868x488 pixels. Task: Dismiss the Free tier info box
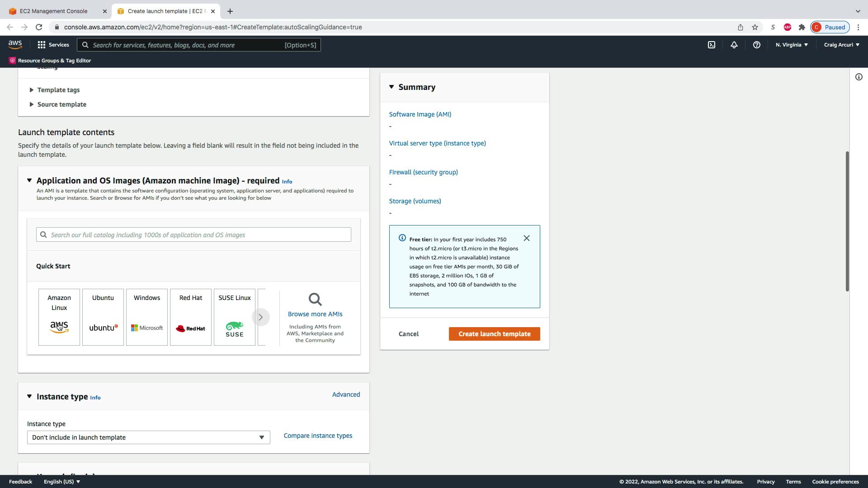(526, 238)
